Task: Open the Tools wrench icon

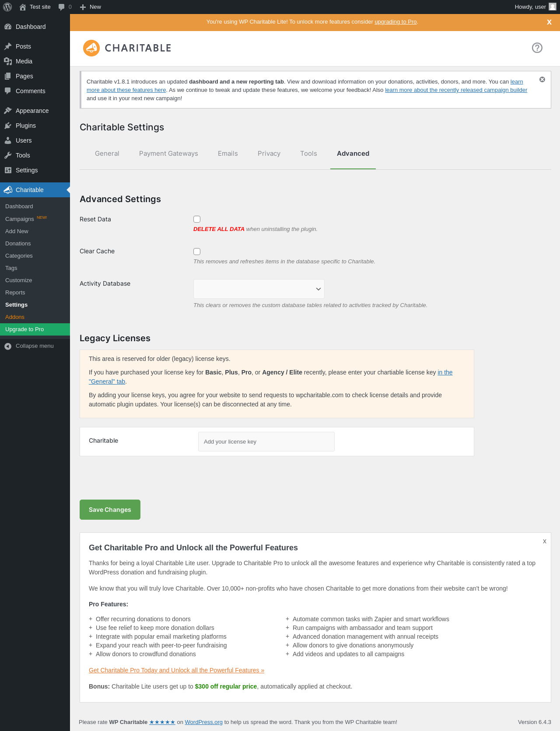Action: tap(8, 155)
